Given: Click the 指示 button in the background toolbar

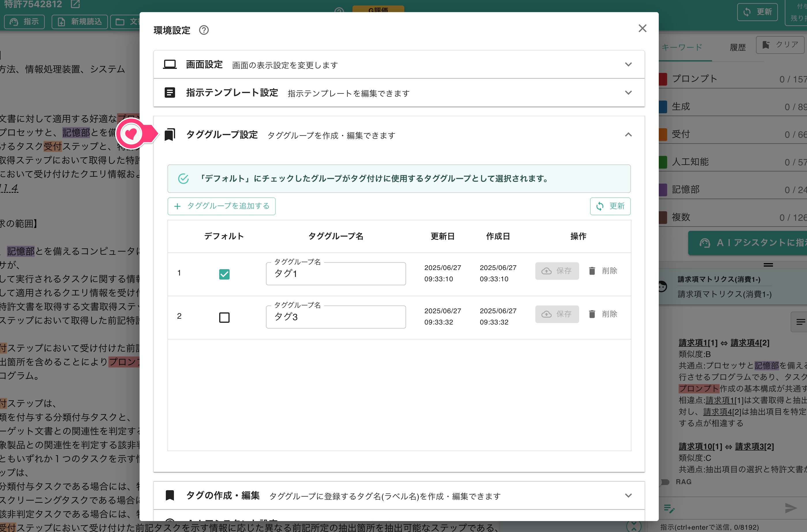Looking at the screenshot, I should click(x=24, y=22).
